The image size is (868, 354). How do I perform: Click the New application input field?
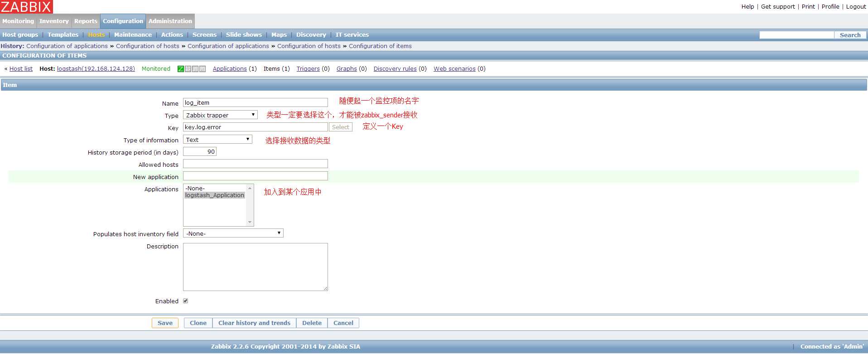point(256,176)
